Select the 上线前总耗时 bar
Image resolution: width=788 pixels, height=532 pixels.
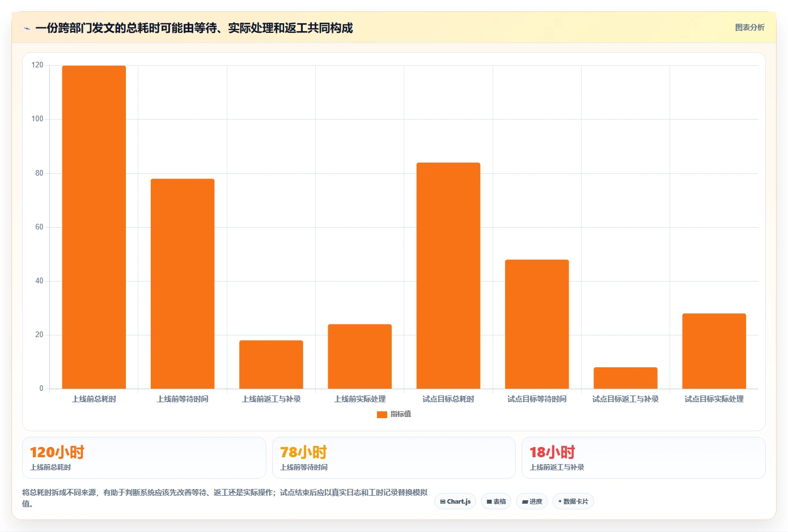(x=94, y=227)
